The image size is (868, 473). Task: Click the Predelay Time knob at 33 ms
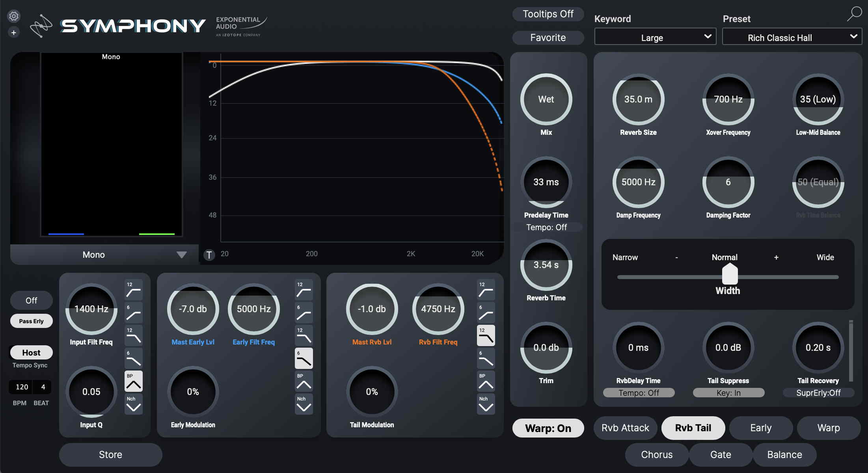pos(546,182)
